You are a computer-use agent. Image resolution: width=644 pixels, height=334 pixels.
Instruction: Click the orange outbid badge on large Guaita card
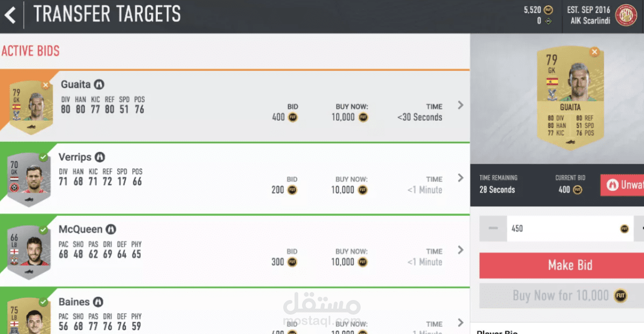click(594, 52)
